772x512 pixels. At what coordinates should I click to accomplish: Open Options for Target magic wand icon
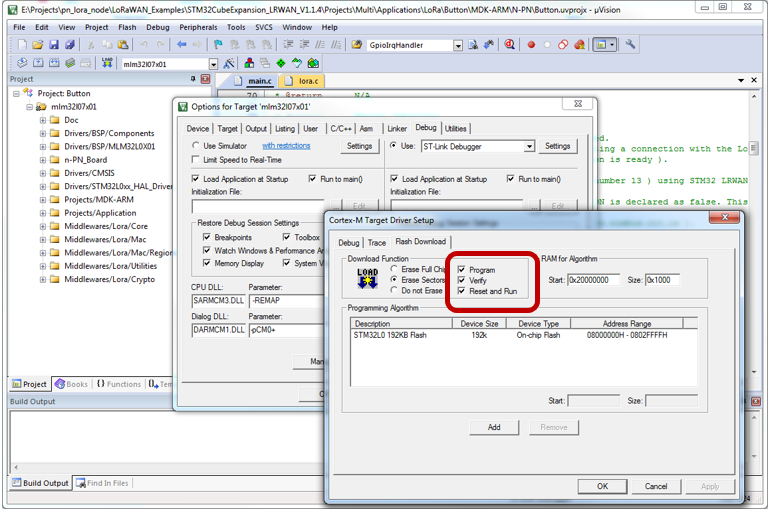coord(228,63)
